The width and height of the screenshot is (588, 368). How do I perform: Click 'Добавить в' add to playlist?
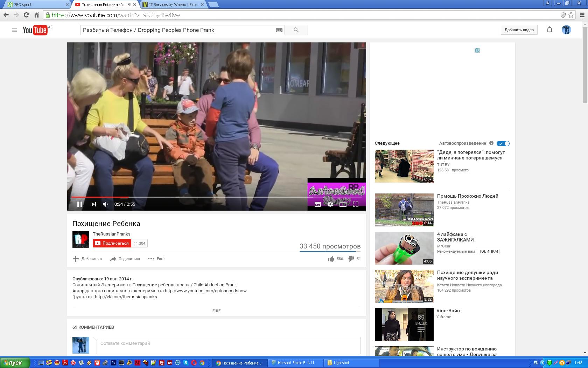(x=87, y=259)
